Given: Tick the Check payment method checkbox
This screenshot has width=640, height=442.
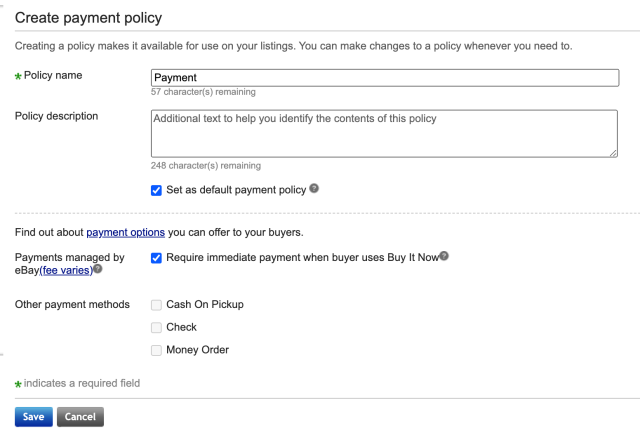Looking at the screenshot, I should [x=156, y=327].
